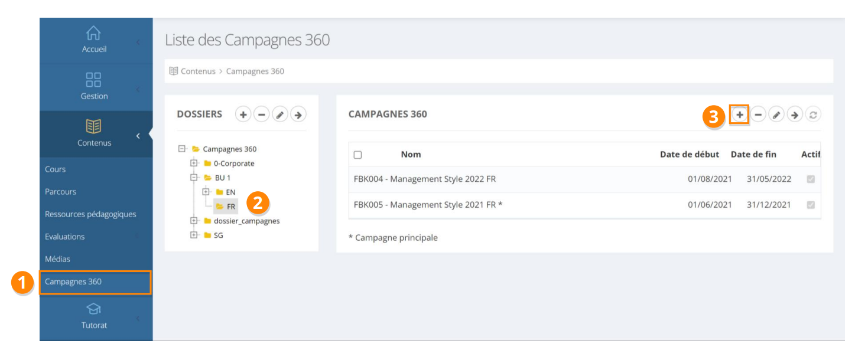The height and width of the screenshot is (360, 868).
Task: Toggle Actif checkbox for FBK005 campaign
Action: click(811, 205)
